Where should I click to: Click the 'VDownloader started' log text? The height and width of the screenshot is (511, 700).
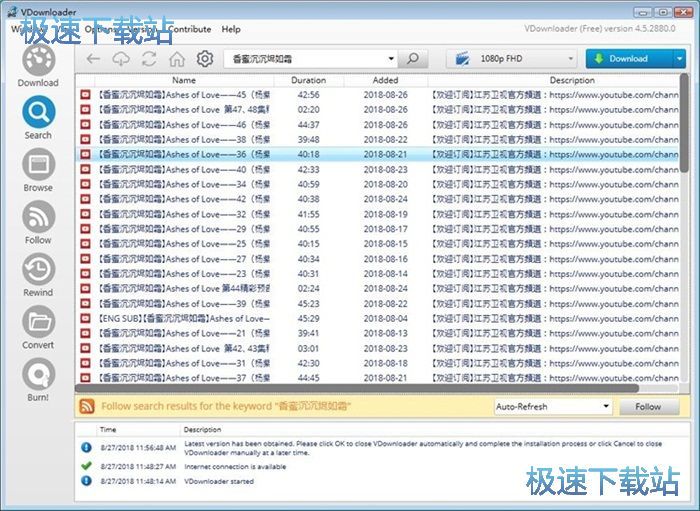pyautogui.click(x=219, y=481)
